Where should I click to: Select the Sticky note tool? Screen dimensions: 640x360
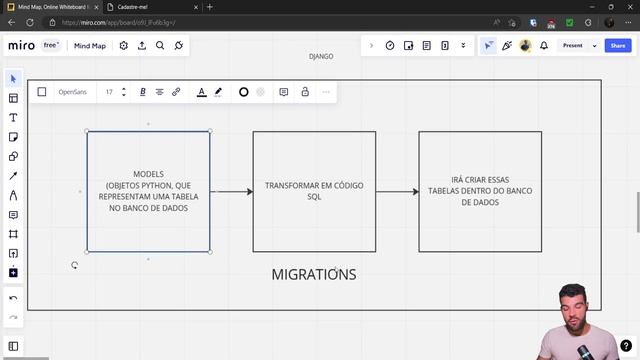[x=13, y=137]
